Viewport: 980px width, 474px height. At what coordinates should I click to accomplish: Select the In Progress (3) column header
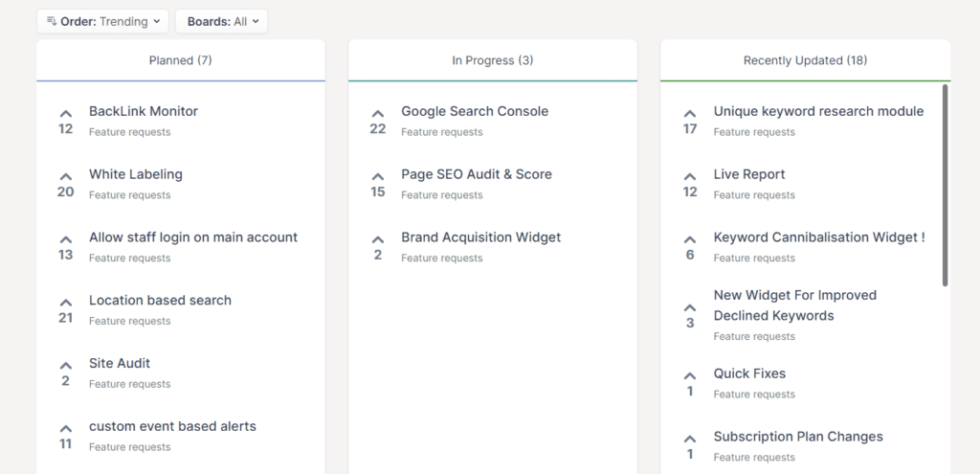(x=492, y=60)
